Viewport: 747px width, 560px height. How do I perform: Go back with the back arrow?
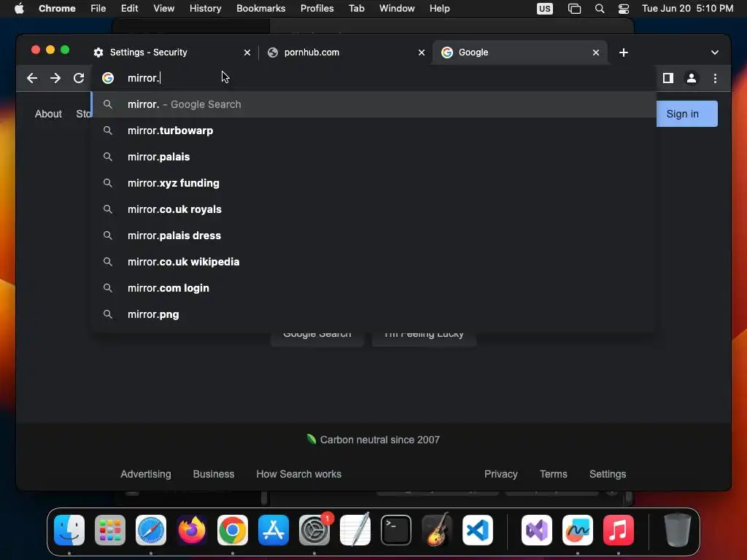point(32,78)
